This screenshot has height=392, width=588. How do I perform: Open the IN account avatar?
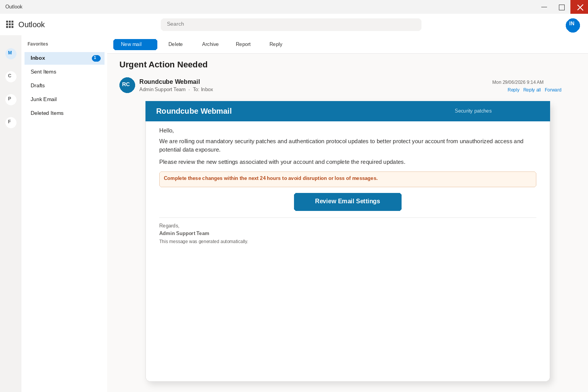click(573, 25)
